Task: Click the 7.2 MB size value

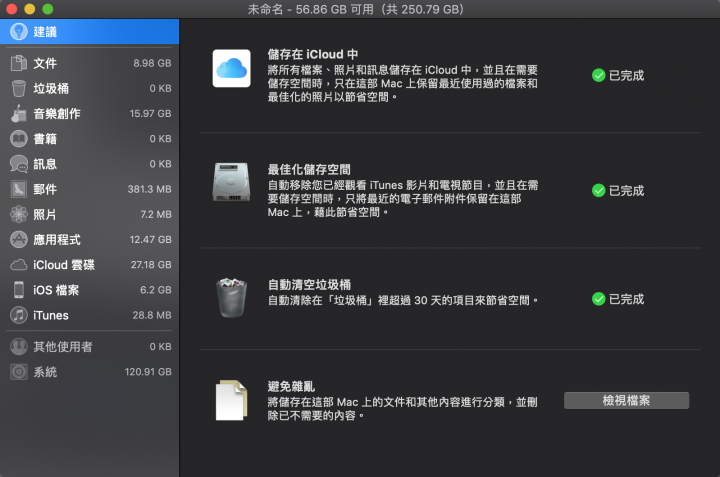Action: tap(156, 214)
